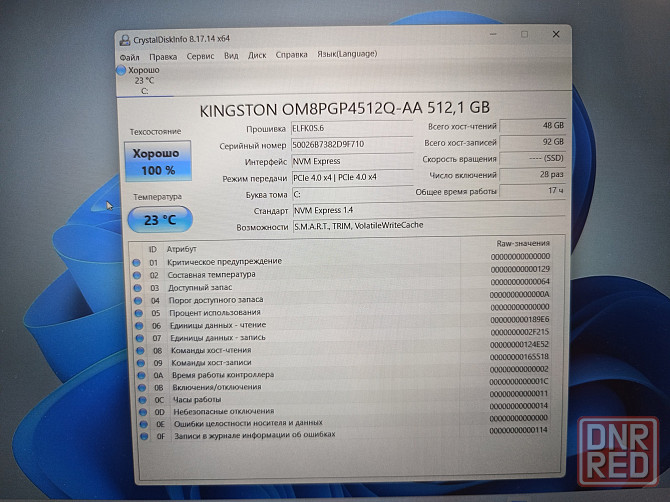
Task: Click status dot of Процент использования row
Action: [x=138, y=313]
